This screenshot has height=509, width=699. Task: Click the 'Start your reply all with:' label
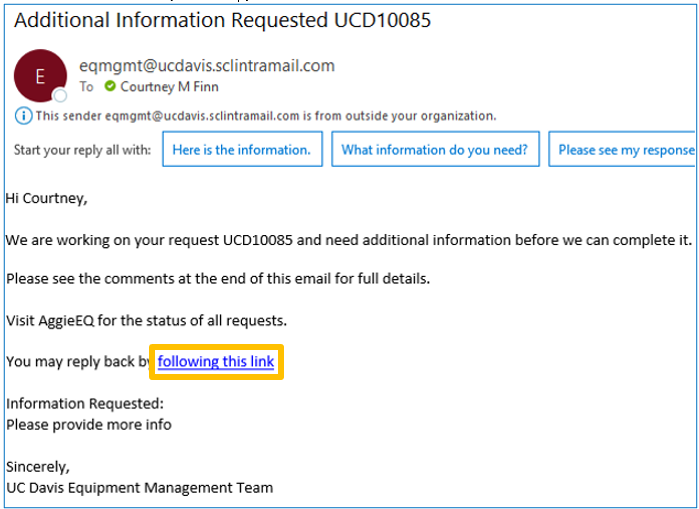pos(82,150)
